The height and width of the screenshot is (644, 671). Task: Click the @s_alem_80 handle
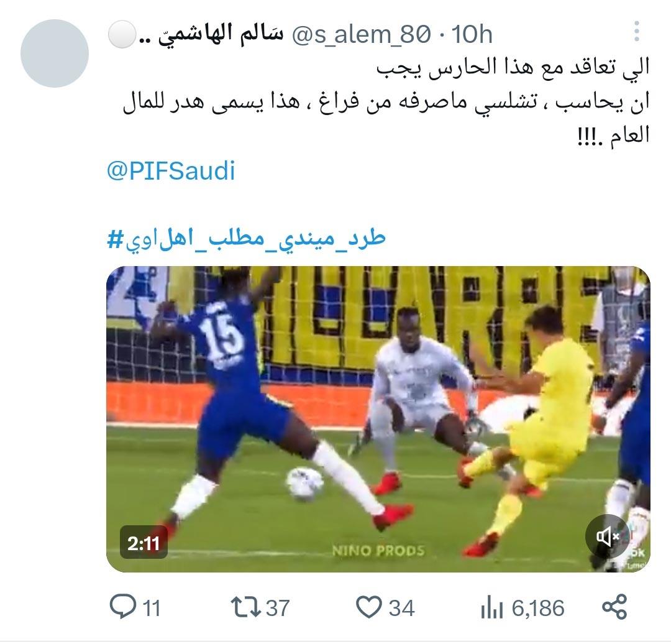361,34
